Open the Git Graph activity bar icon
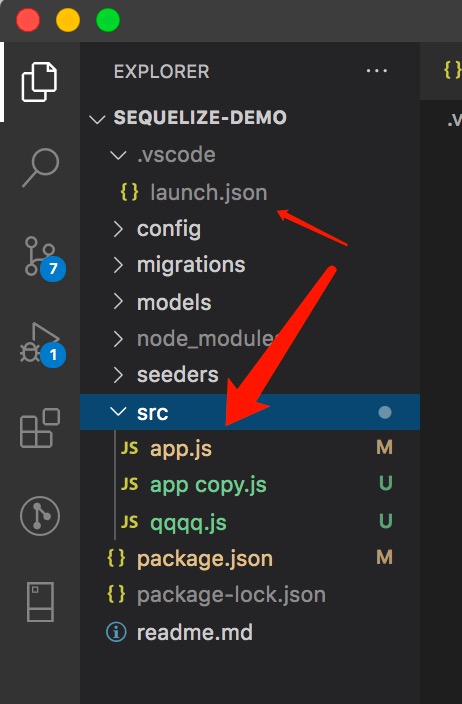Screen dimensions: 462x704 pyautogui.click(x=40, y=515)
